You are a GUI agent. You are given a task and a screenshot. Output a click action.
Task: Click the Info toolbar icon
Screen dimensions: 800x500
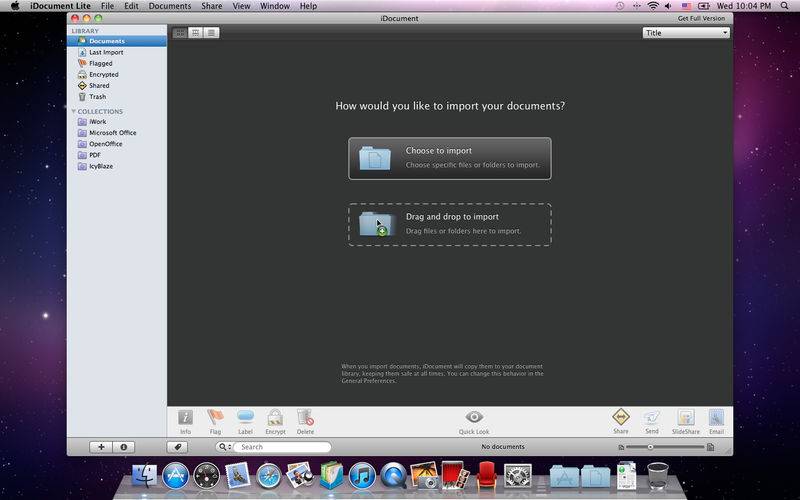pos(185,418)
